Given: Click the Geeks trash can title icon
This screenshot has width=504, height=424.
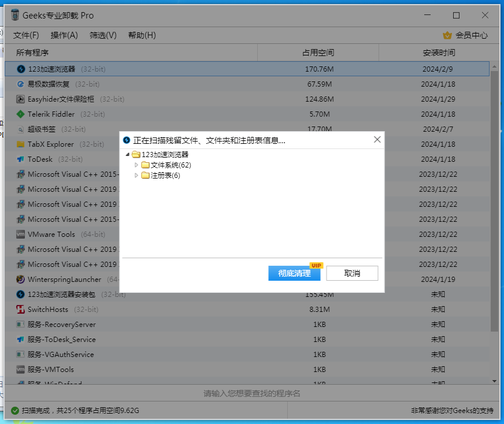Looking at the screenshot, I should click(15, 15).
